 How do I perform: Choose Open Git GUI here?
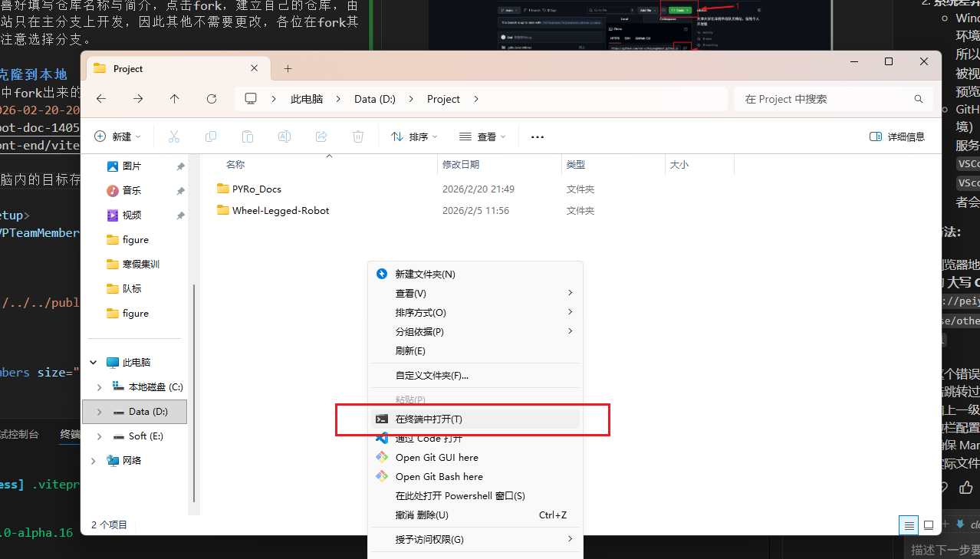(x=475, y=457)
